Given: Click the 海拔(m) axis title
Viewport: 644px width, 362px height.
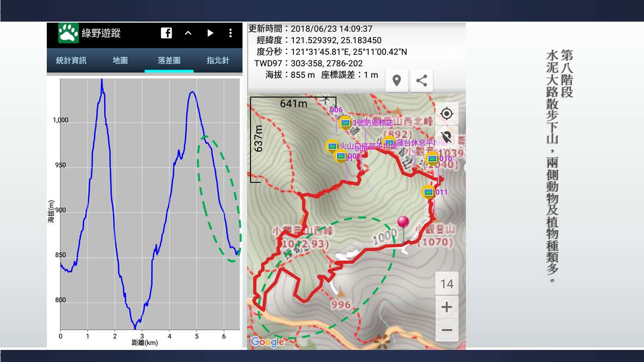Looking at the screenshot, I should [51, 211].
